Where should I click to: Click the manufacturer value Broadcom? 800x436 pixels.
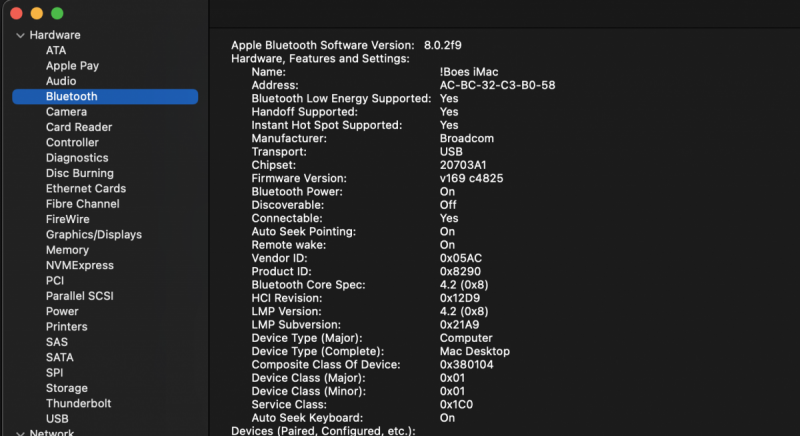[x=467, y=138]
